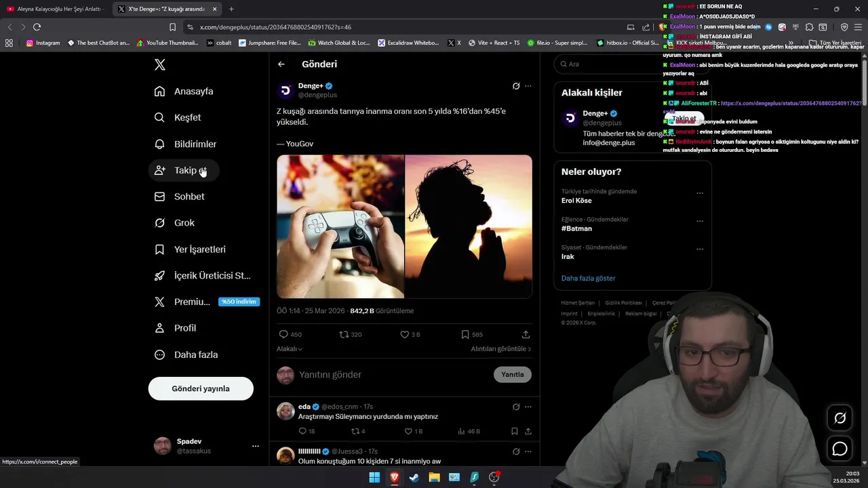868x488 pixels.
Task: Expand the Daha fazla sidebar menu
Action: [x=186, y=354]
